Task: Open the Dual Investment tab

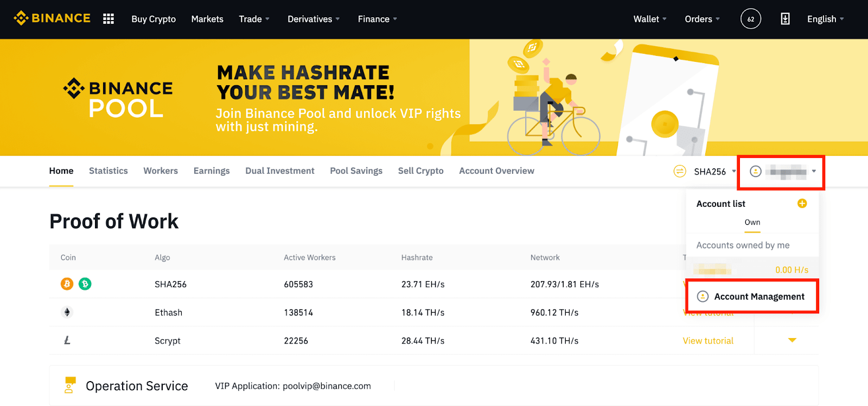Action: (x=280, y=171)
